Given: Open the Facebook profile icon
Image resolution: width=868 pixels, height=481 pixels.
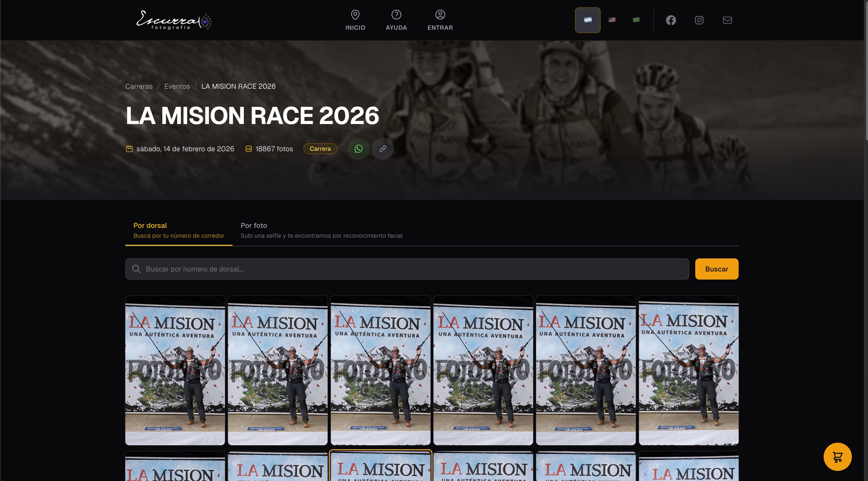Looking at the screenshot, I should [671, 20].
